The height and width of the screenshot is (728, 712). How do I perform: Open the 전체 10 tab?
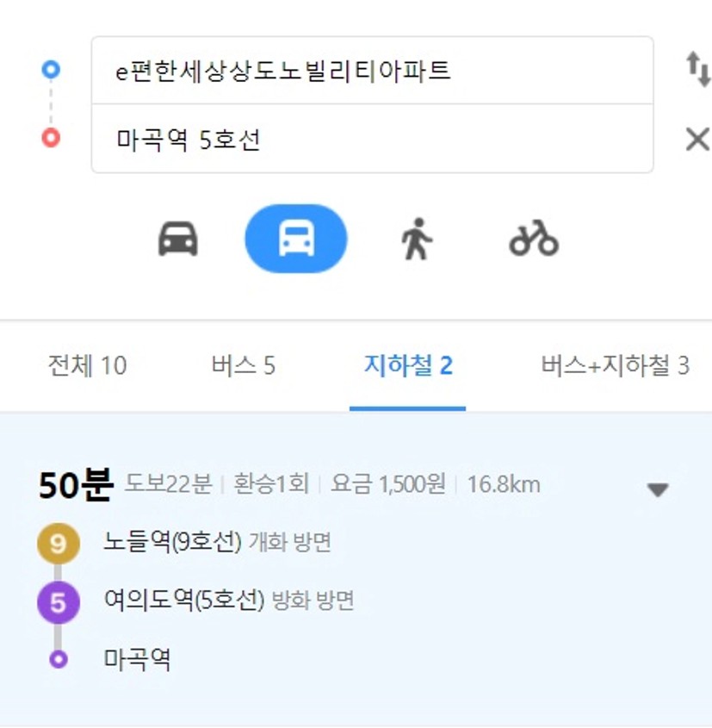pyautogui.click(x=87, y=365)
